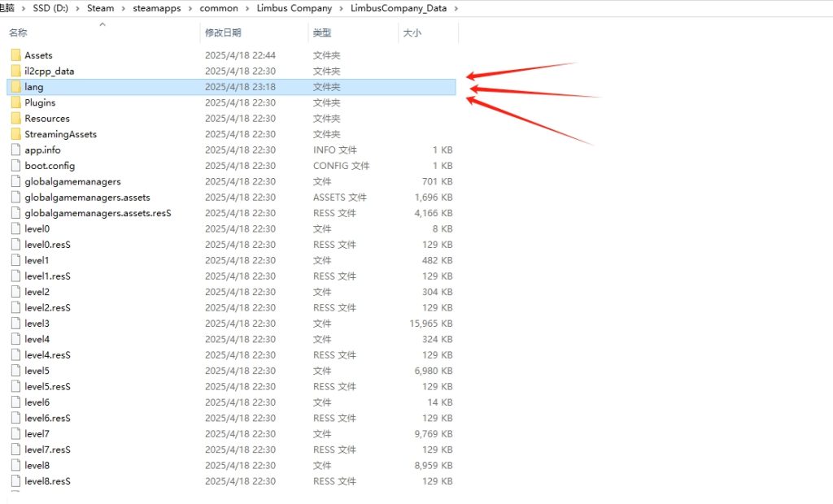Sort by the 修改日期 column header
Screen dimensions: 833x504
click(x=223, y=33)
